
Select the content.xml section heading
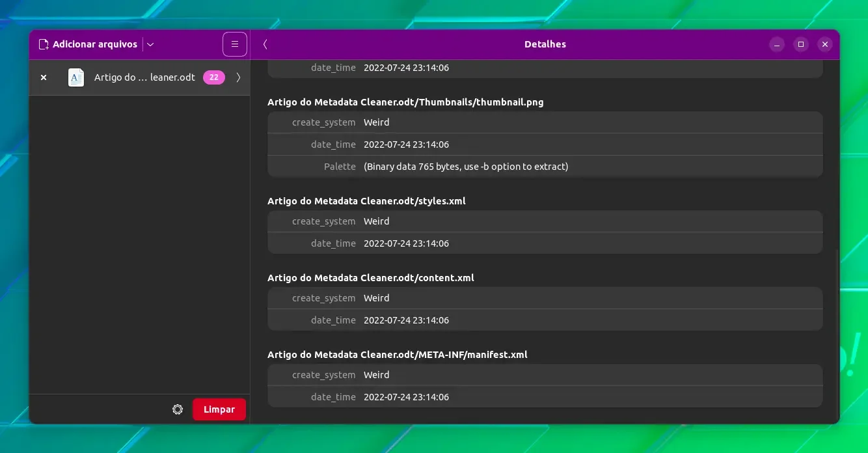coord(371,278)
